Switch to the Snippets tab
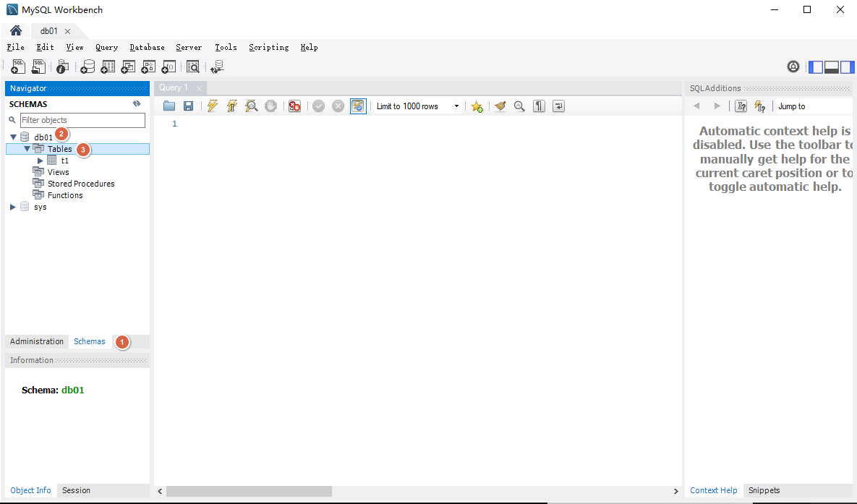 click(x=764, y=490)
